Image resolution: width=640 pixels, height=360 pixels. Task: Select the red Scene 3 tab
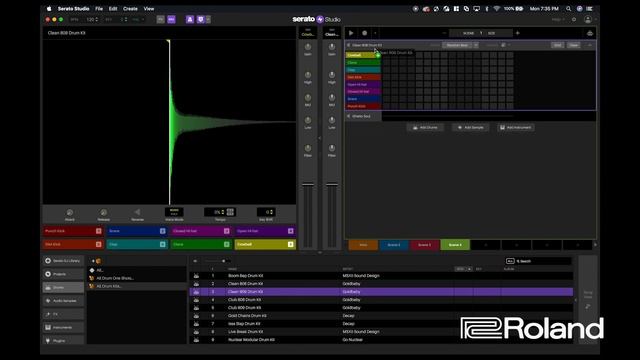pos(424,245)
